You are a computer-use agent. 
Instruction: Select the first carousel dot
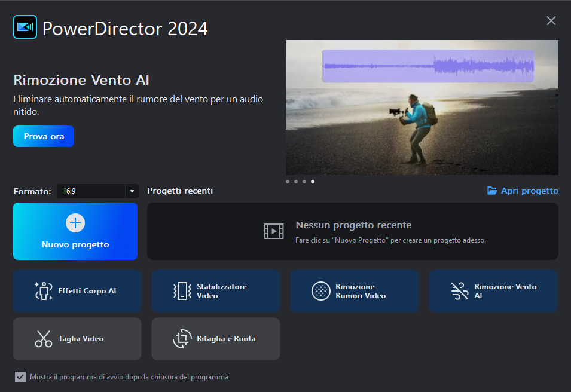(x=288, y=182)
